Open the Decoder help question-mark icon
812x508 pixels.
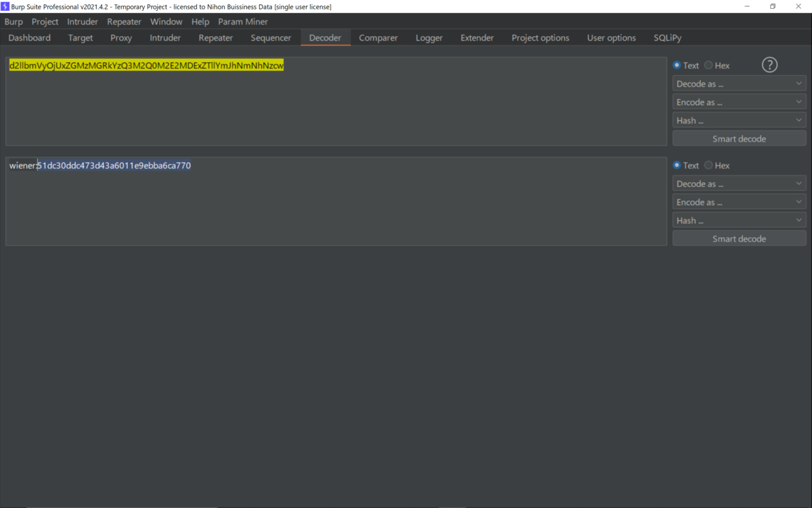(769, 65)
